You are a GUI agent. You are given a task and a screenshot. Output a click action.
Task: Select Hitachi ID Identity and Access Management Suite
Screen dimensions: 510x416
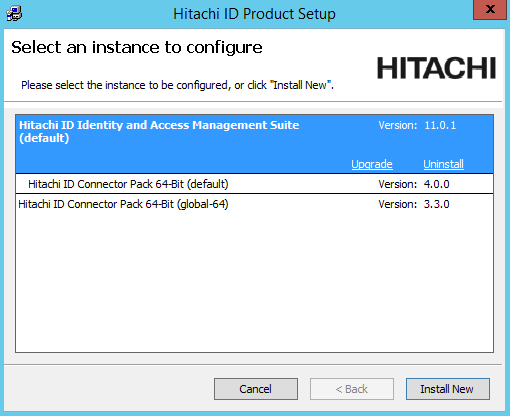pyautogui.click(x=254, y=144)
